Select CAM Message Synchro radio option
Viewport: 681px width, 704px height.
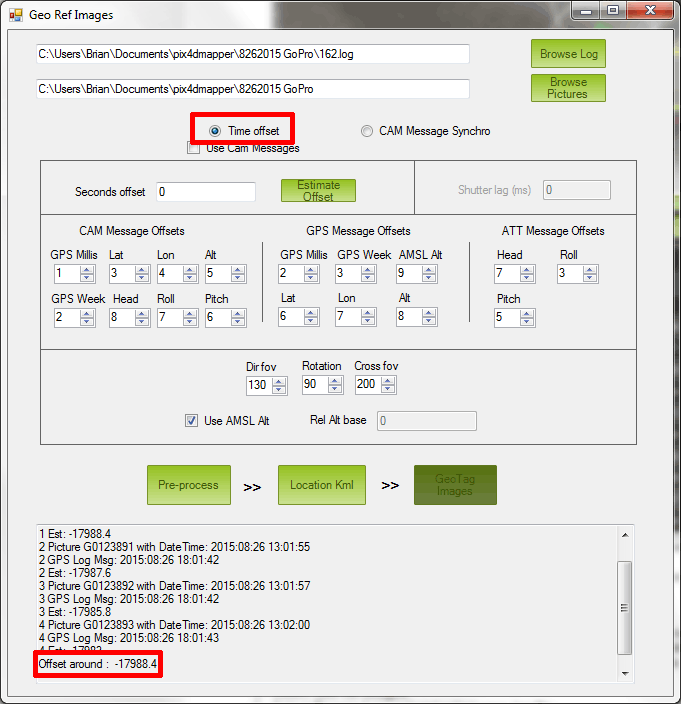tap(367, 131)
